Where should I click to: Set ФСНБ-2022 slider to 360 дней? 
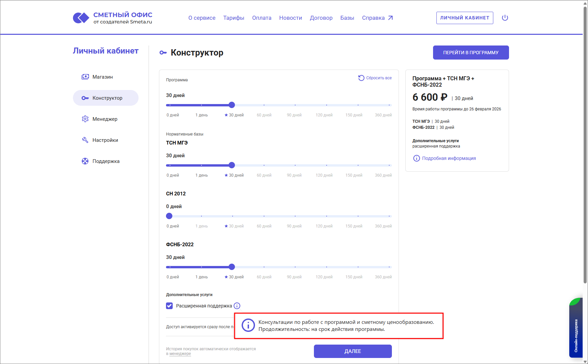[389, 267]
